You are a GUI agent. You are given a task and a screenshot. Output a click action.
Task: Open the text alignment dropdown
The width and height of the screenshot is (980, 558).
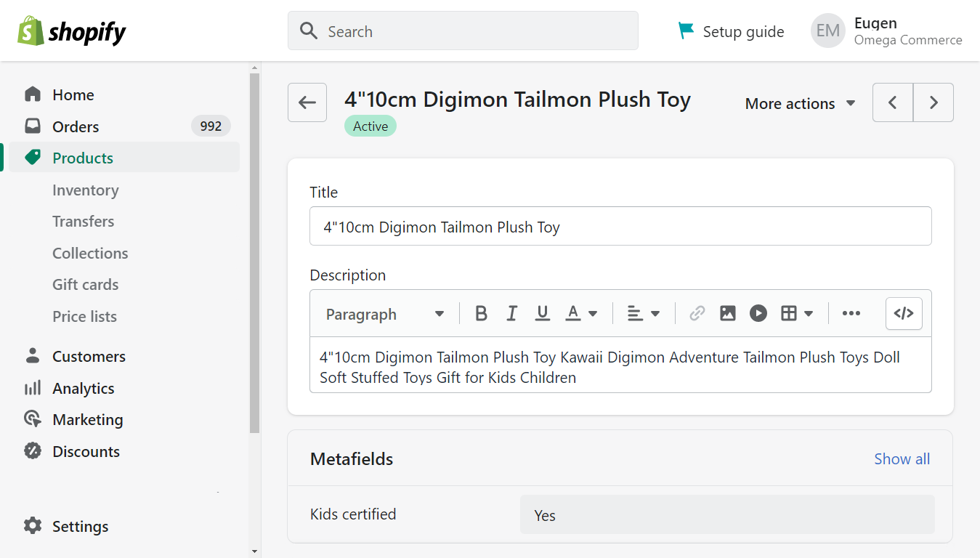pos(644,313)
